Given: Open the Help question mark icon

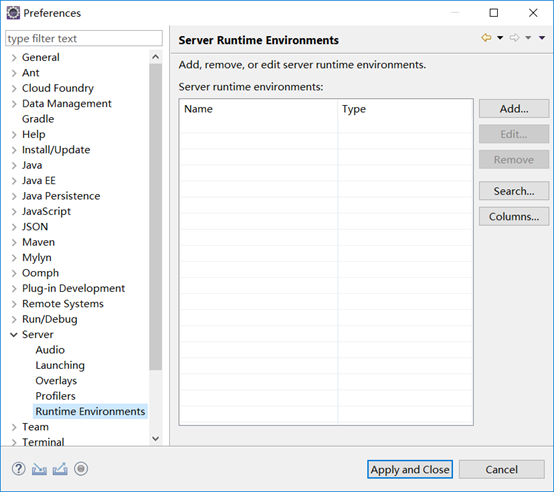Looking at the screenshot, I should 18,469.
